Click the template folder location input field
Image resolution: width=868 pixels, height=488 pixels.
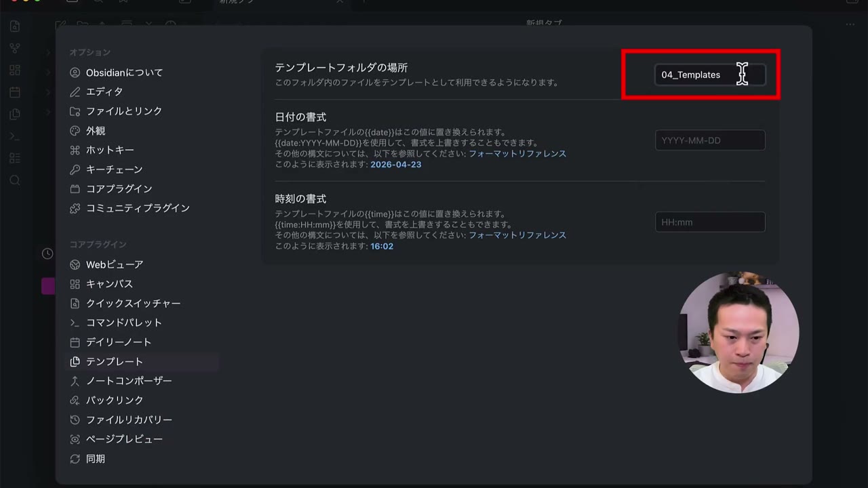tap(710, 75)
